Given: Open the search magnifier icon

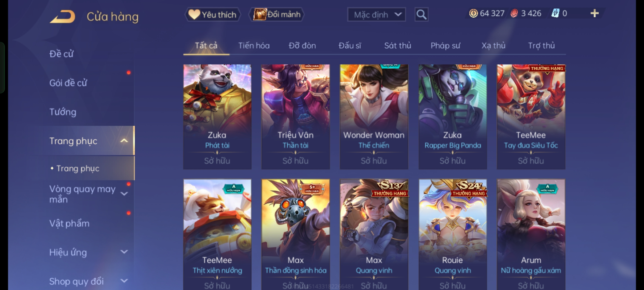Looking at the screenshot, I should click(421, 15).
